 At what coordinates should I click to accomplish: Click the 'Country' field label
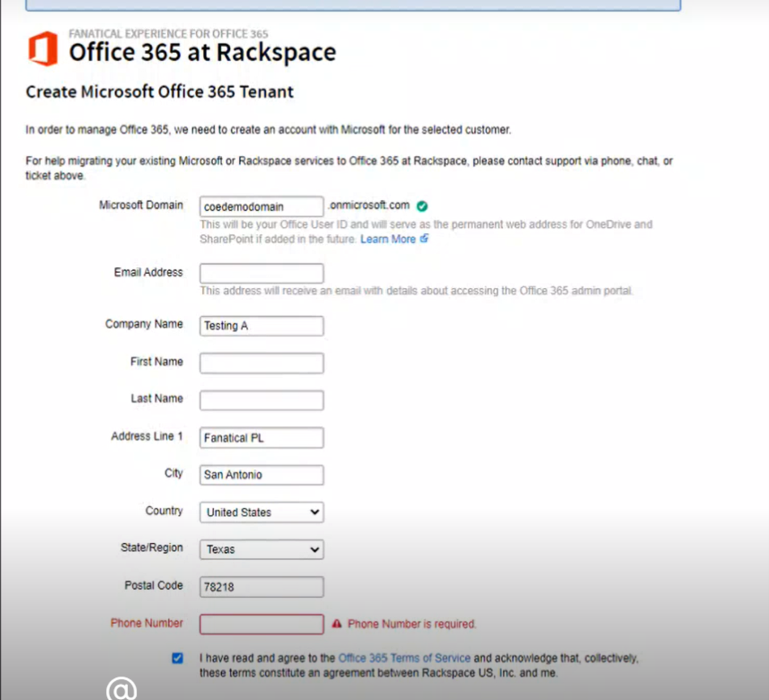pyautogui.click(x=164, y=511)
